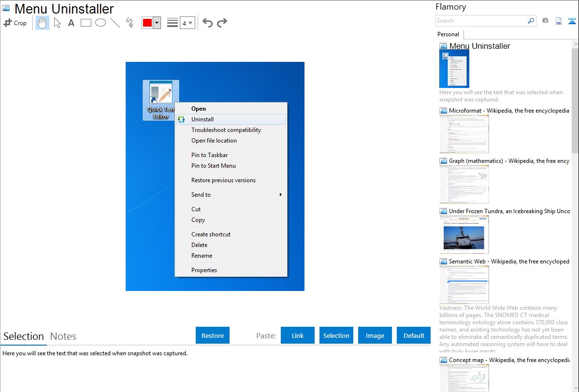Select the Microformat Wikipedia snapshot title
Viewport: 579px width, 392px height.
[509, 111]
